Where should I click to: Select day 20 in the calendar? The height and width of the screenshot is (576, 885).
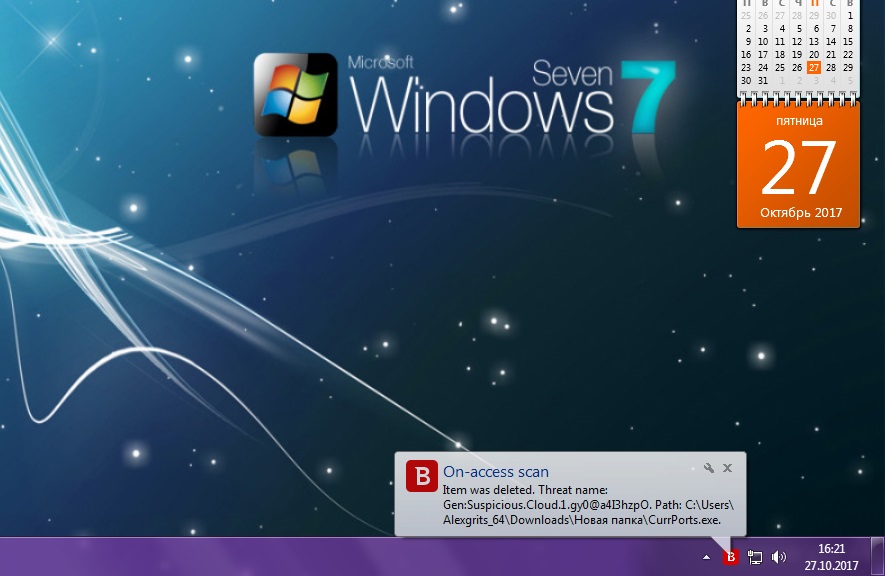[813, 54]
